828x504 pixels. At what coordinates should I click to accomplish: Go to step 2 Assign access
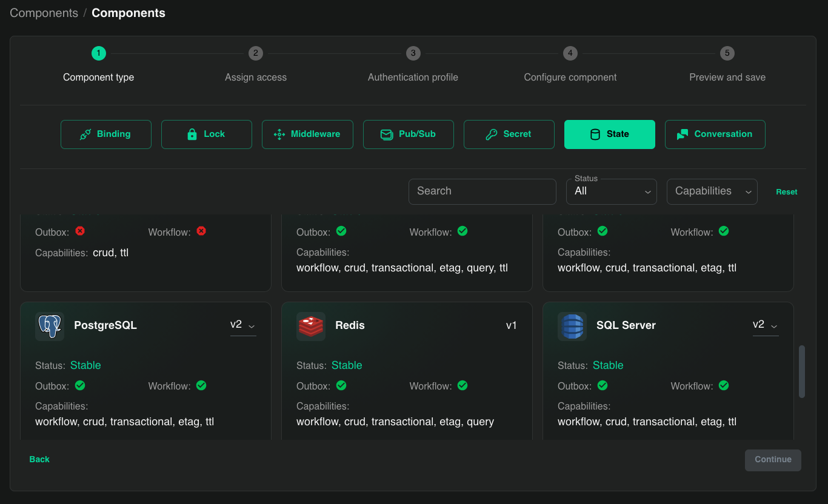click(x=256, y=65)
